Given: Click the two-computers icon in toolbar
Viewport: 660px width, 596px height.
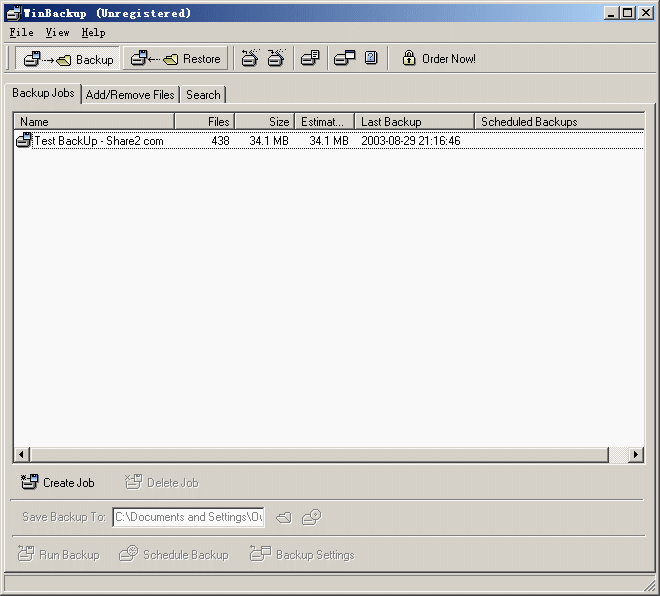Looking at the screenshot, I should (345, 59).
